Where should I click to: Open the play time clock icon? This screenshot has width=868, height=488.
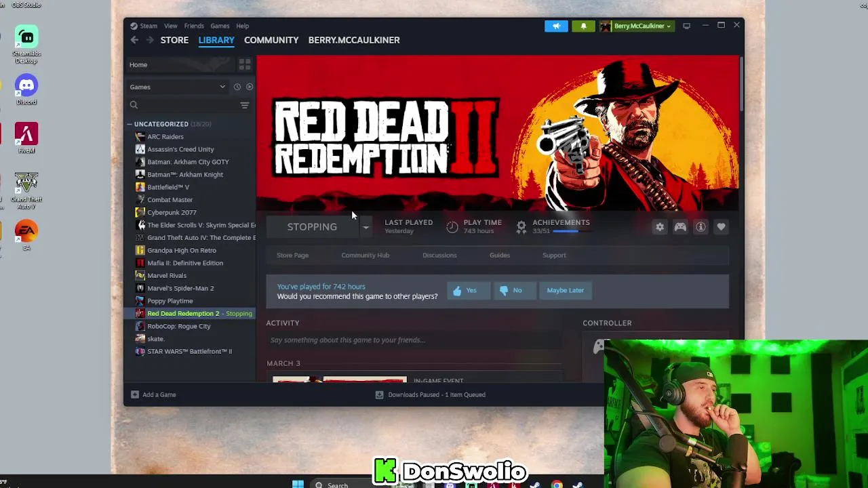coord(452,227)
